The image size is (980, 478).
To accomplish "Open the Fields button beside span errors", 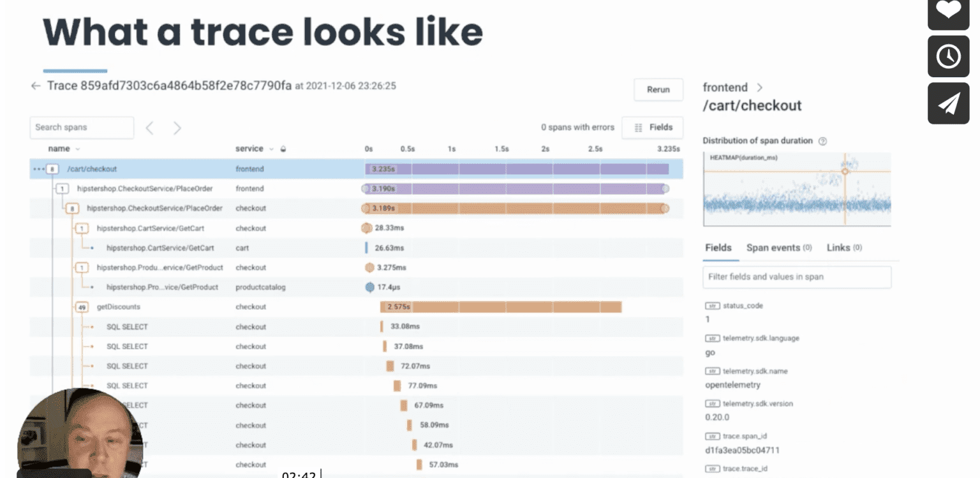I will click(652, 128).
